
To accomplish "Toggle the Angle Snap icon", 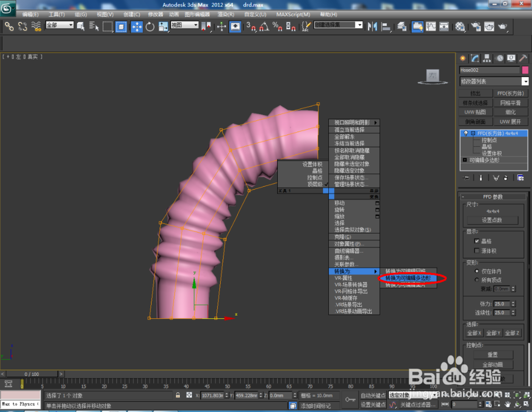I will coord(264,27).
